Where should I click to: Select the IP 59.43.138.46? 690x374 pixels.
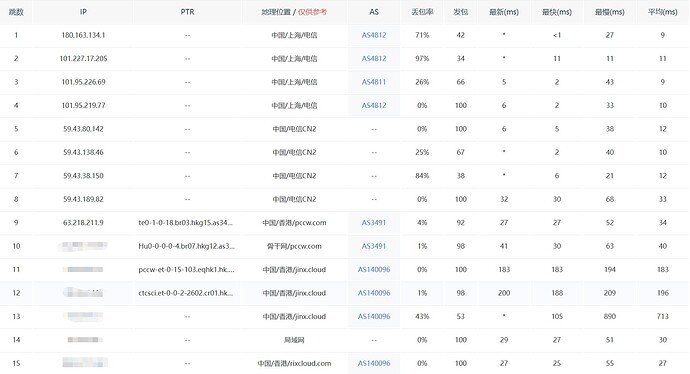tap(83, 152)
